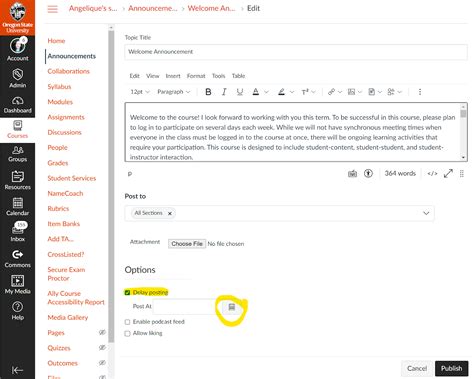Screen dimensions: 474x379
Task: Toggle visibility icon beside Quizzes
Action: coord(102,348)
